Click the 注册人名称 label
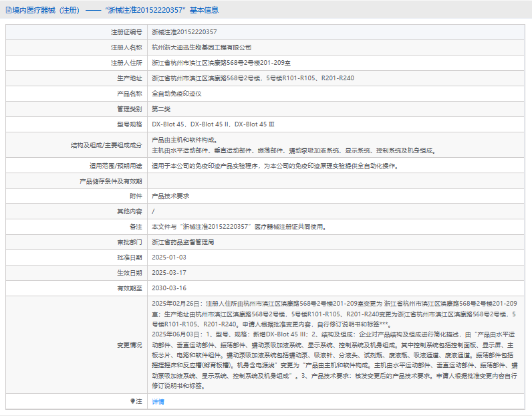Viewport: 532px width, 416px height. [126, 47]
